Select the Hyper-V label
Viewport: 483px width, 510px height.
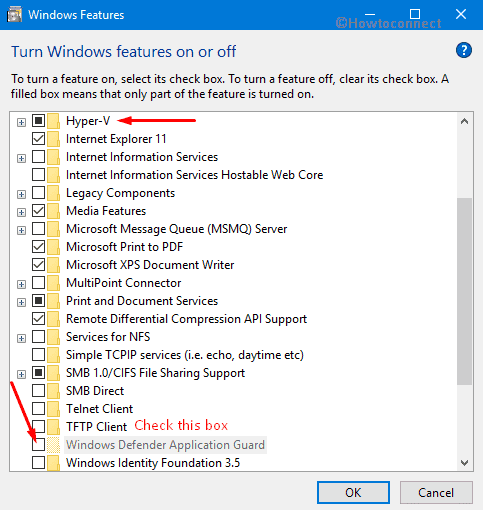click(88, 121)
